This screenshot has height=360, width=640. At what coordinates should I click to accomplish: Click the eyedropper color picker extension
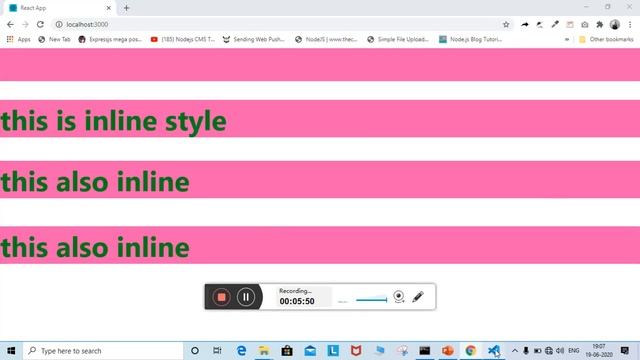pos(555,24)
